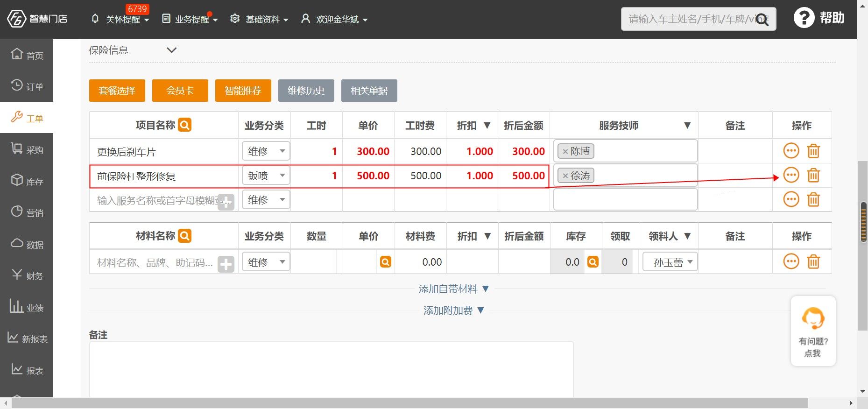Open 维修历史 button
Viewport: 868px width, 409px height.
[x=306, y=90]
